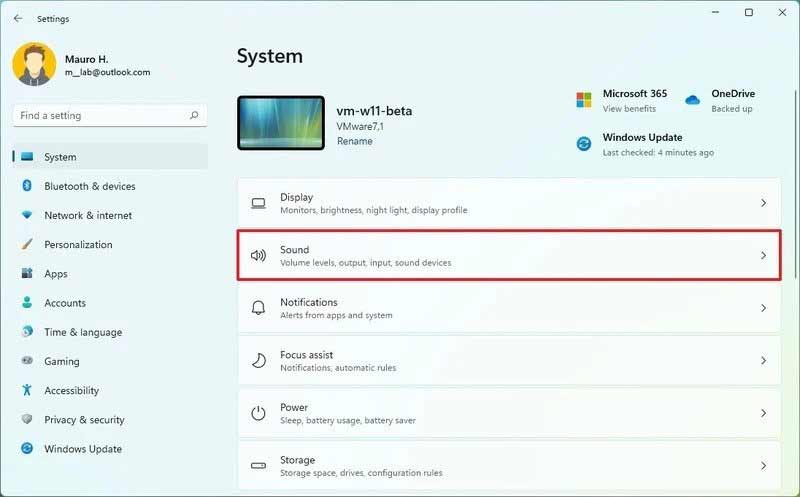Click the Personalization brush icon

[x=27, y=244]
